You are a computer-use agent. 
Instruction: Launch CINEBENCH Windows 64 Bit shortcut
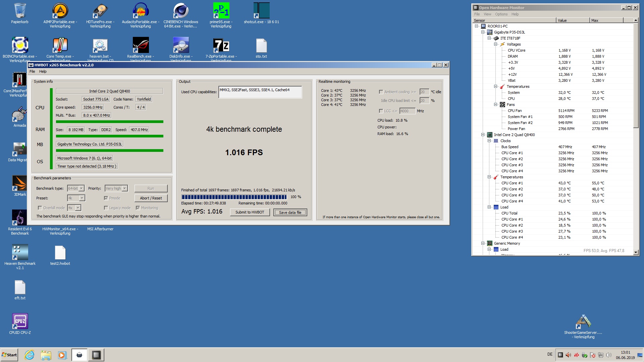click(181, 11)
